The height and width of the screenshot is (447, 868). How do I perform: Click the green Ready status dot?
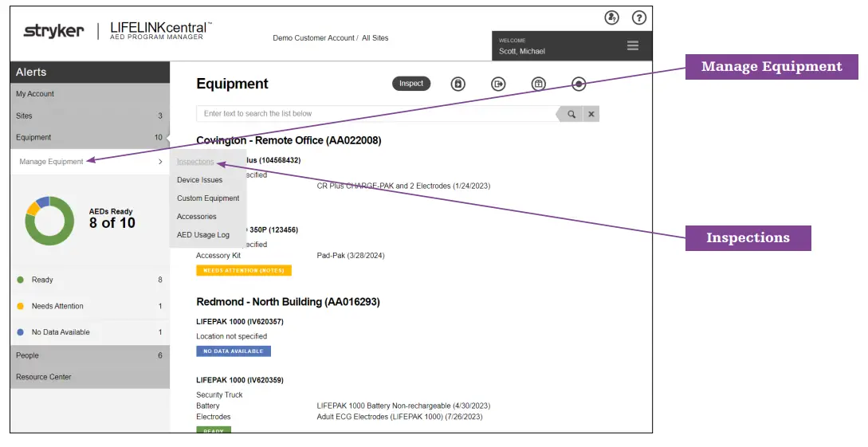click(x=21, y=280)
